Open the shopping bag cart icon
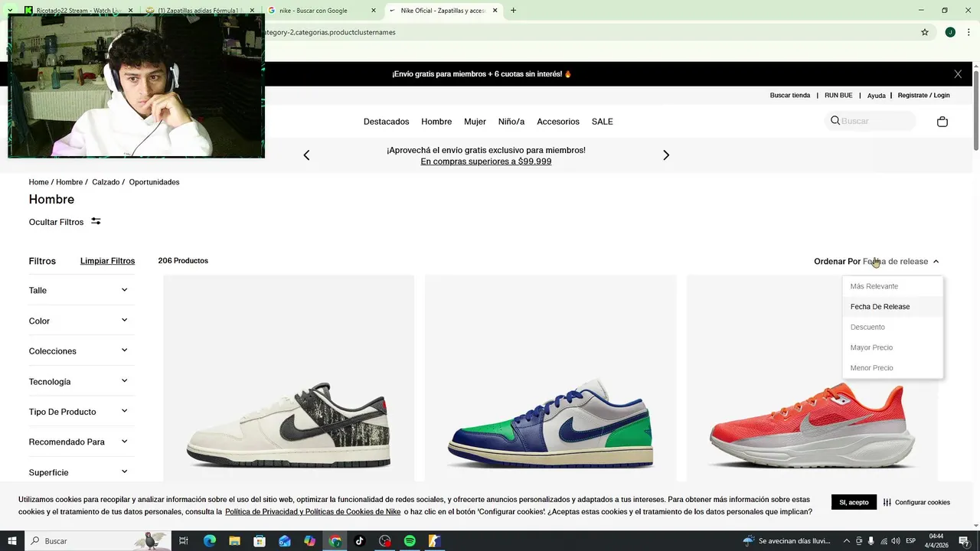The image size is (980, 551). coord(942,122)
